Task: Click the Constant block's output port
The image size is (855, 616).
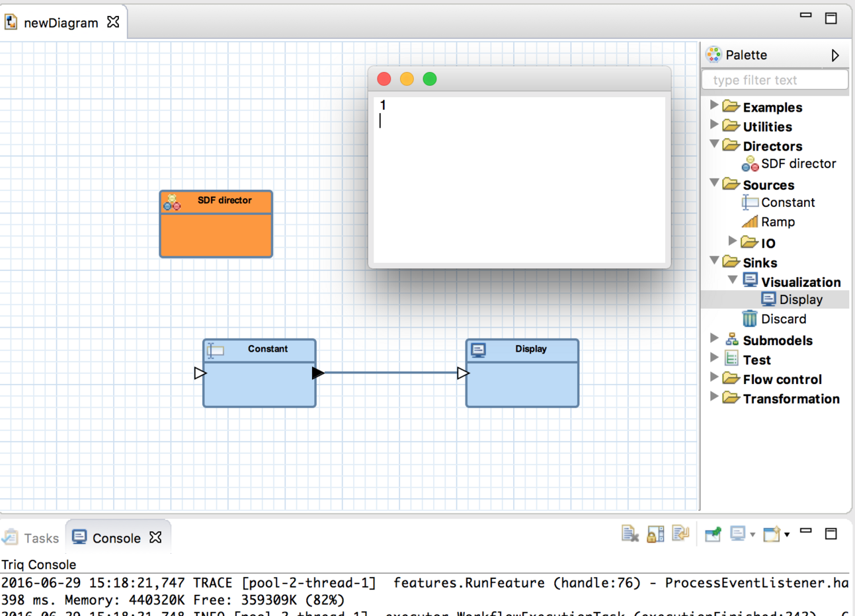Action: click(317, 373)
